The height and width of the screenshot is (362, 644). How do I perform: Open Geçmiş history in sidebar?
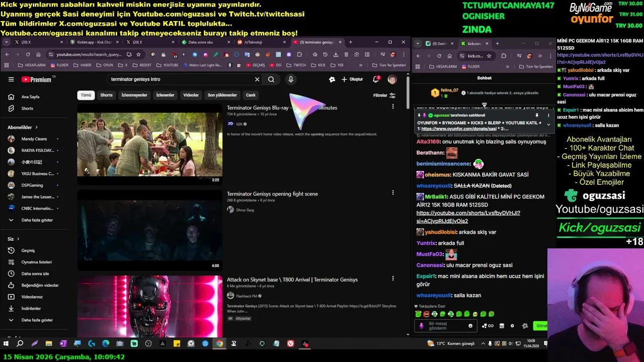tap(28, 250)
